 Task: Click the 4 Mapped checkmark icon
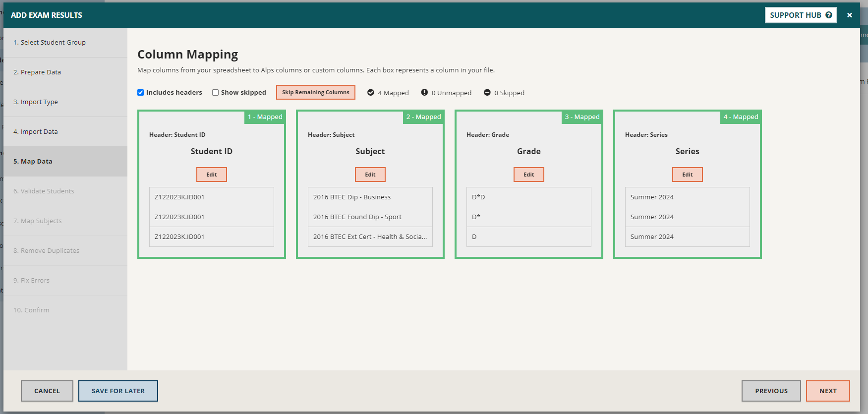371,92
